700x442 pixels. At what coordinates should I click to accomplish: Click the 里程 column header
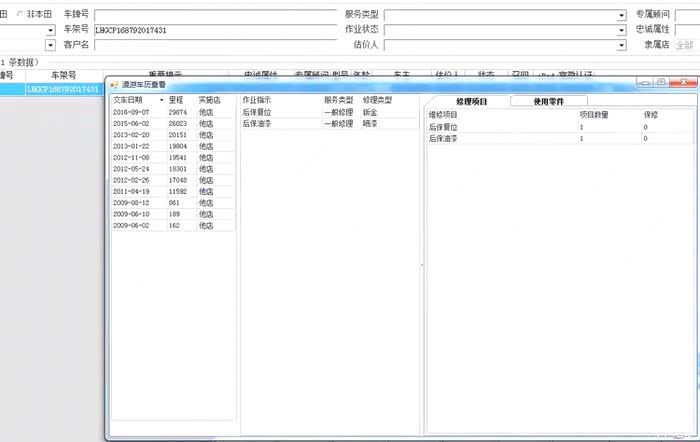176,100
